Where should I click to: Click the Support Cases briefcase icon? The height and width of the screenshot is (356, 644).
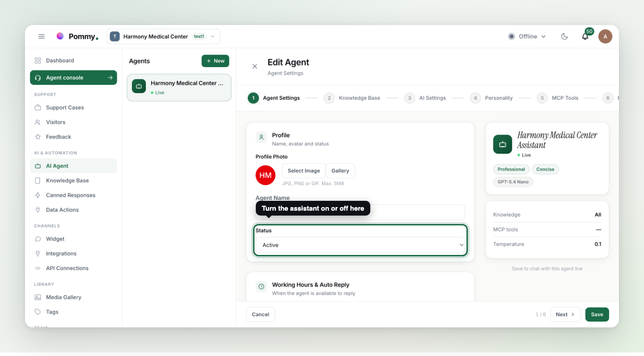[x=38, y=107]
